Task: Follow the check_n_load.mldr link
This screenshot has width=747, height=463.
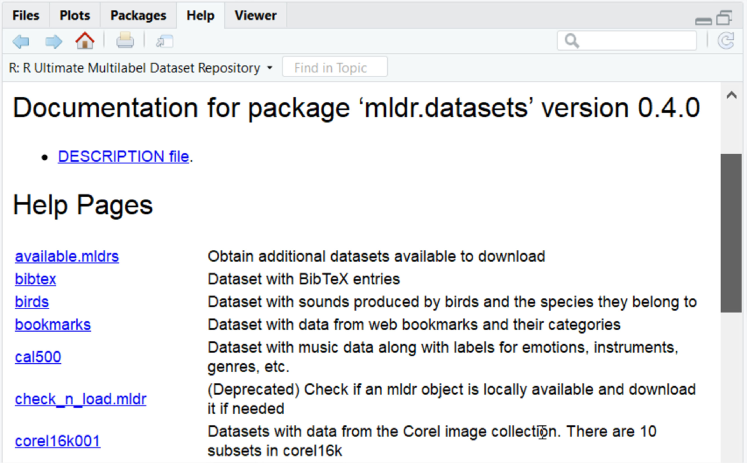Action: coord(80,399)
